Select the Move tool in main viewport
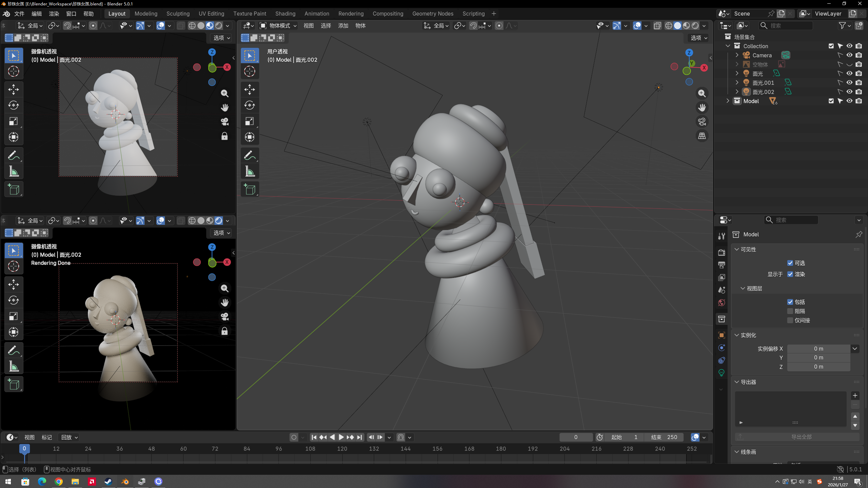Image resolution: width=868 pixels, height=488 pixels. (250, 90)
